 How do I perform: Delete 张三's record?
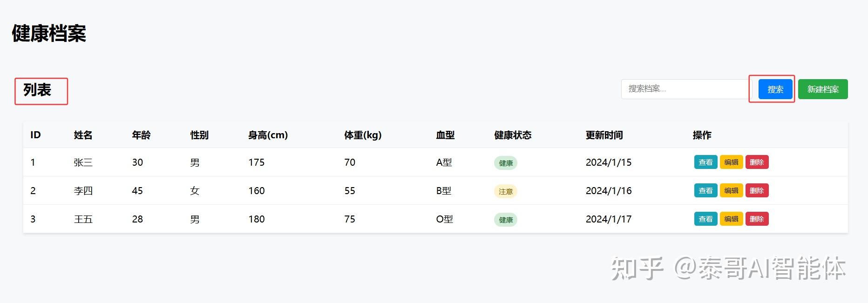pyautogui.click(x=757, y=162)
